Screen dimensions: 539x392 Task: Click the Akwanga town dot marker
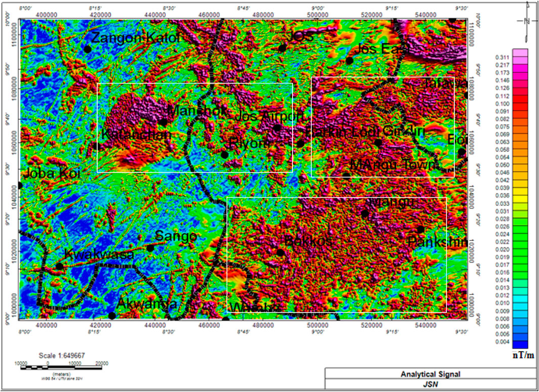click(x=112, y=316)
